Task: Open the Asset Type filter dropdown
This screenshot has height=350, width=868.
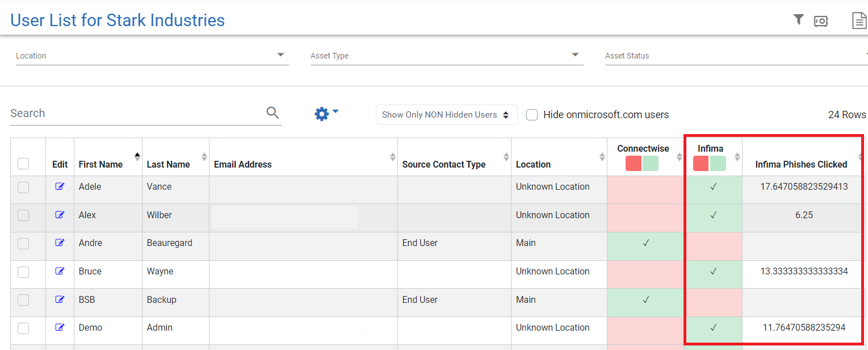Action: point(447,56)
